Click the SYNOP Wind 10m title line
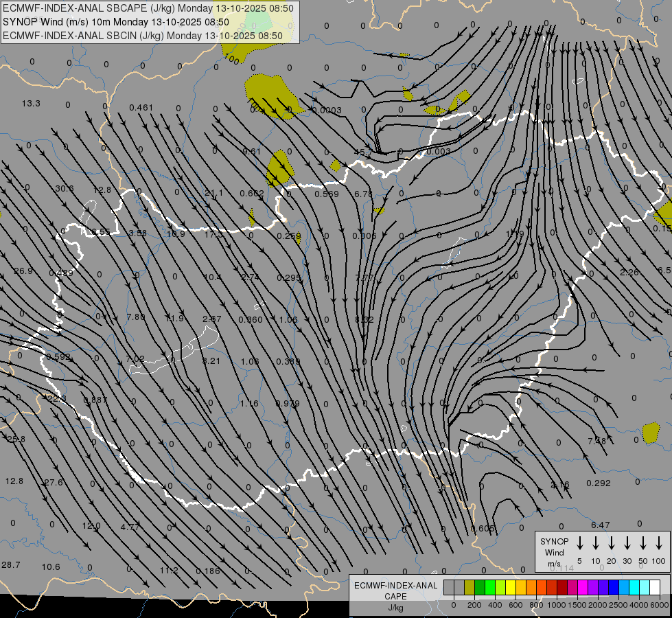Screen dimensions: 672x618 click(116, 22)
